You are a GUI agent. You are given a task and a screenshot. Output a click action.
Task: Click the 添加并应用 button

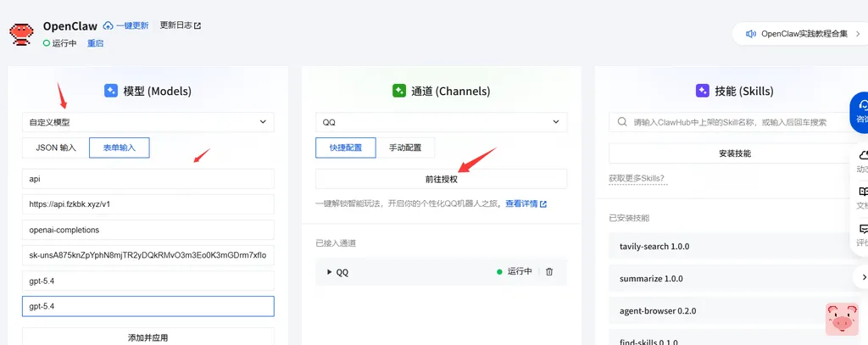pos(148,337)
